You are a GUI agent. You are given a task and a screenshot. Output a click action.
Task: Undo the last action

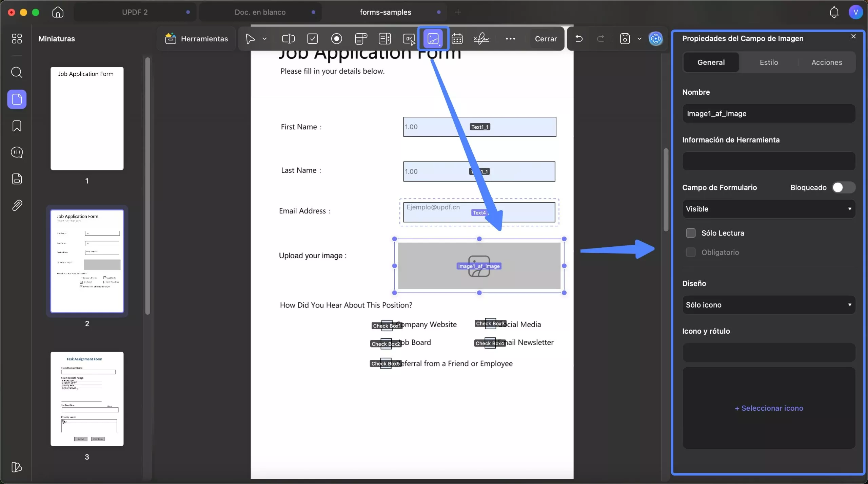click(x=579, y=39)
